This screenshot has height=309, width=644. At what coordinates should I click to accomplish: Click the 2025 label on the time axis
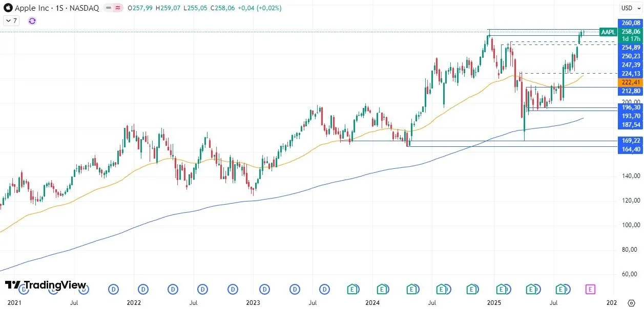click(493, 302)
